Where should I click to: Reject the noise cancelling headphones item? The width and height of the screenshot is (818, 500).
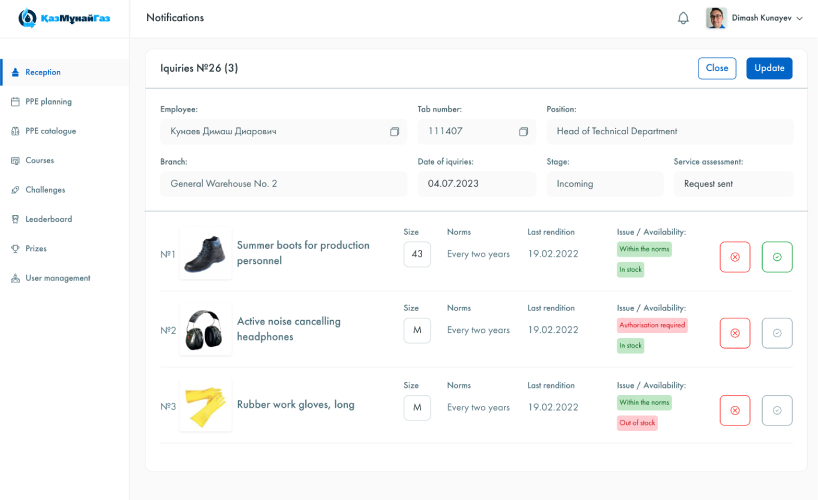coord(735,333)
